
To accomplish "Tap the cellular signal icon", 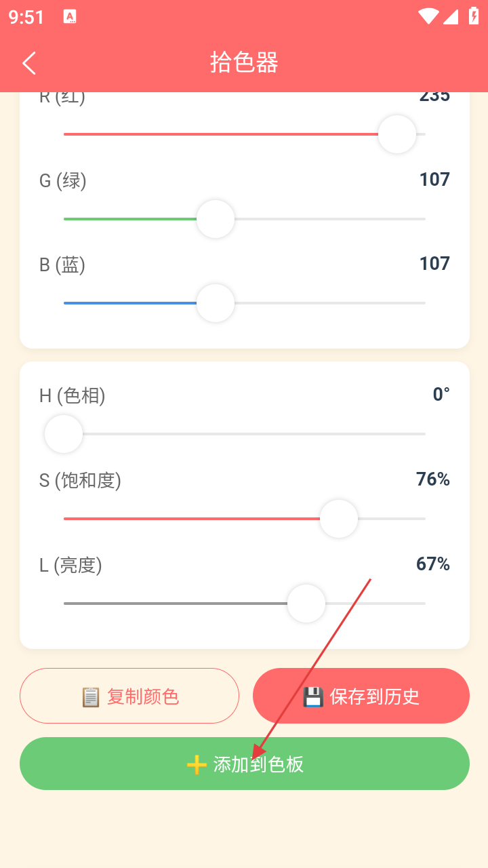I will pos(451,17).
